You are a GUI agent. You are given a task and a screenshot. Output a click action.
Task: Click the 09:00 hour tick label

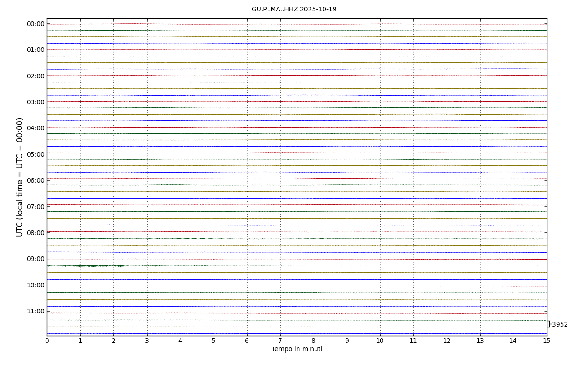click(x=36, y=259)
